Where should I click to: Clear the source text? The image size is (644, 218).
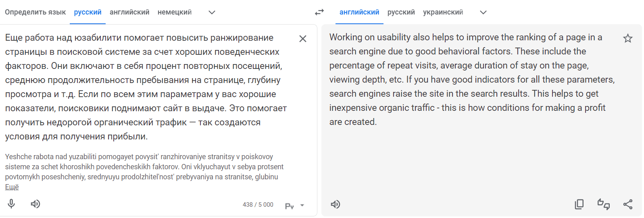(x=302, y=39)
